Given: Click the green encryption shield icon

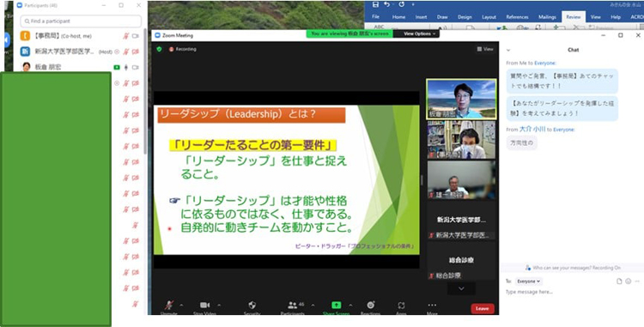Looking at the screenshot, I should (x=160, y=49).
